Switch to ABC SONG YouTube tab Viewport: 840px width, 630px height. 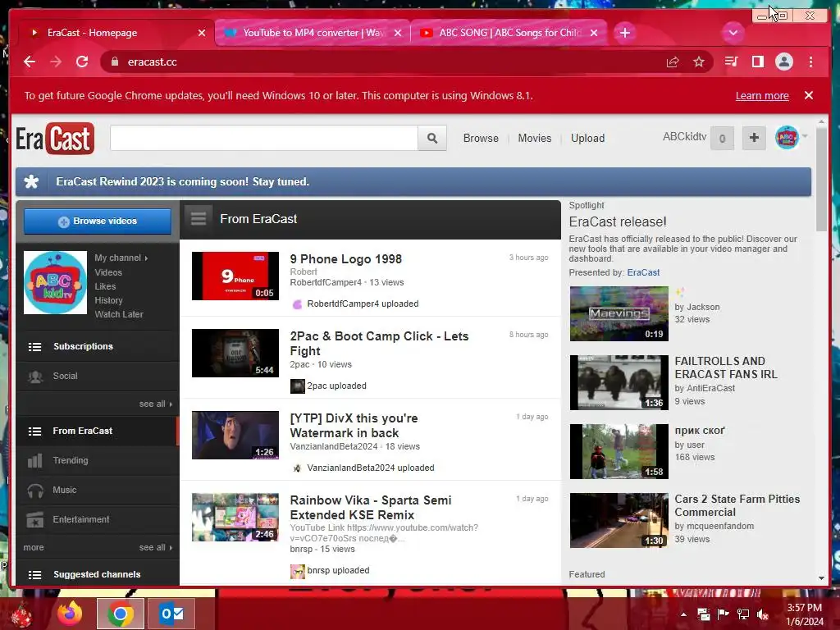point(509,33)
